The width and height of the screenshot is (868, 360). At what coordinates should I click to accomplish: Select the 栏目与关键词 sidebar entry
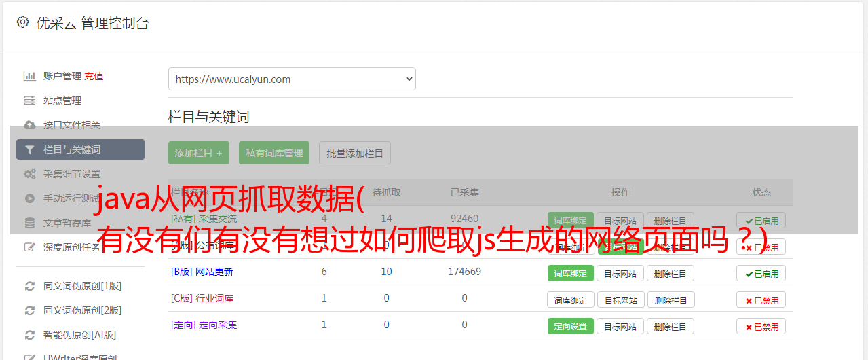pos(80,149)
